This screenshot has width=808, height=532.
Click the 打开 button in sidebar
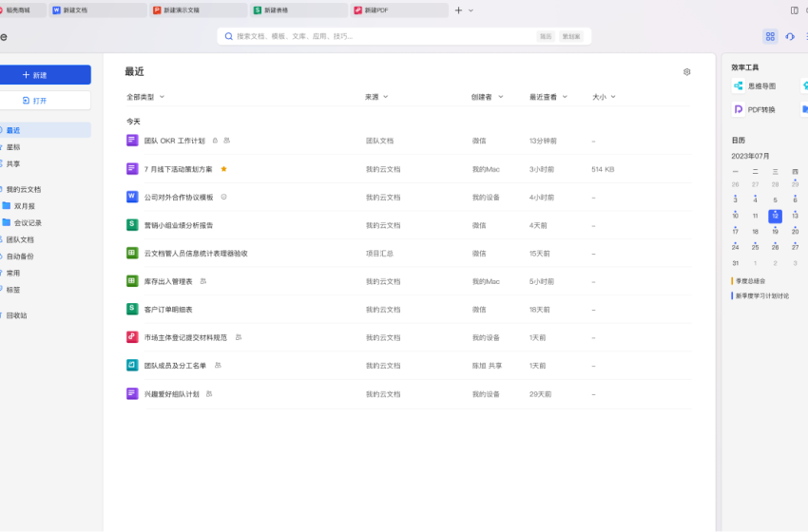click(40, 100)
